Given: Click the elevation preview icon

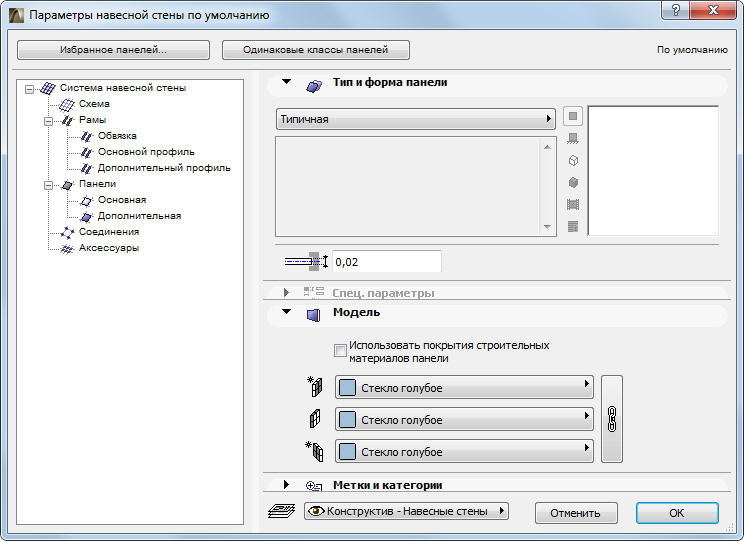Looking at the screenshot, I should click(573, 205).
